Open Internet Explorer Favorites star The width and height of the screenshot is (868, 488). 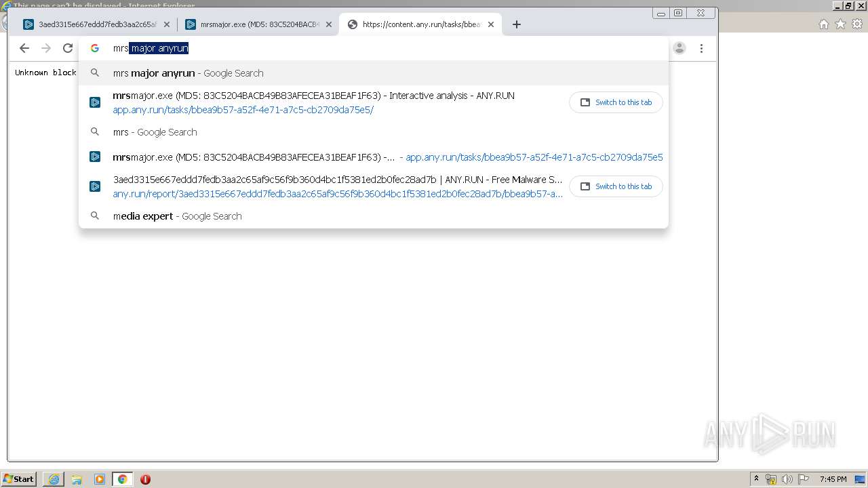[841, 24]
